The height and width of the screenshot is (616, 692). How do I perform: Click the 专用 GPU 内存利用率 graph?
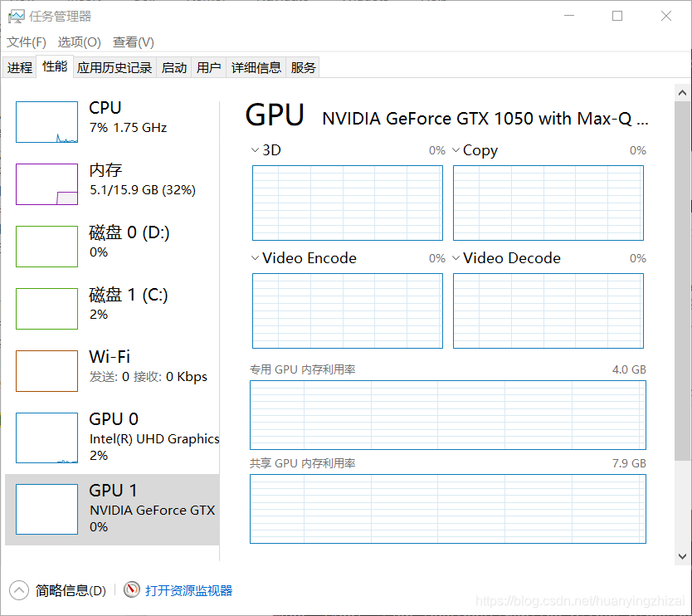[448, 415]
